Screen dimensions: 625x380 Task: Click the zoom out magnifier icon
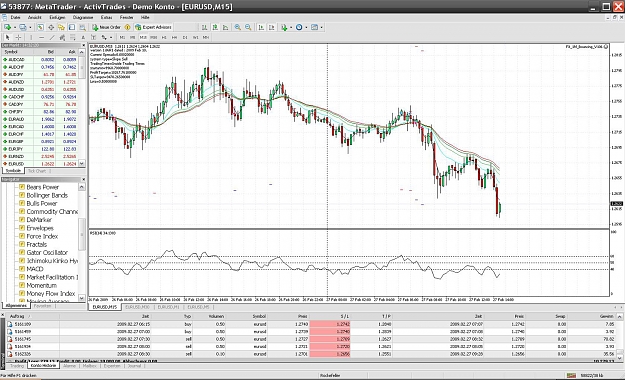pos(248,27)
